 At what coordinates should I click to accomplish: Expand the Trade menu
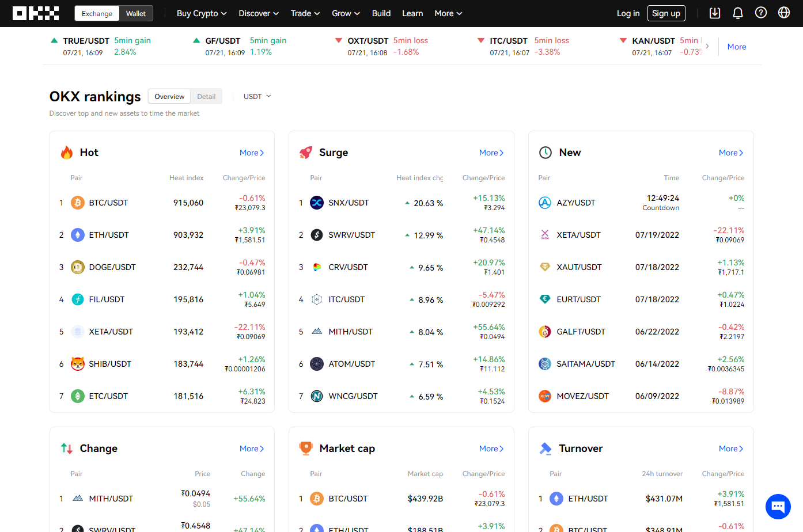tap(305, 13)
